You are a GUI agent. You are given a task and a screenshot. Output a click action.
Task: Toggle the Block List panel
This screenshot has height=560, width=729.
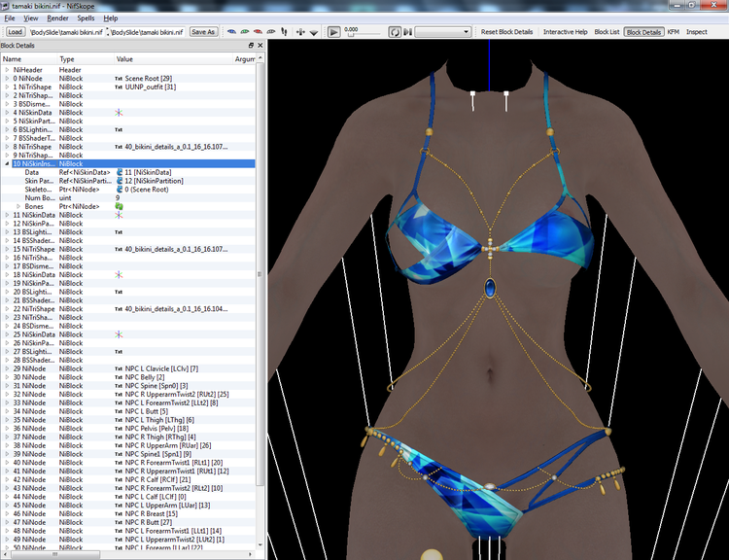pyautogui.click(x=607, y=32)
